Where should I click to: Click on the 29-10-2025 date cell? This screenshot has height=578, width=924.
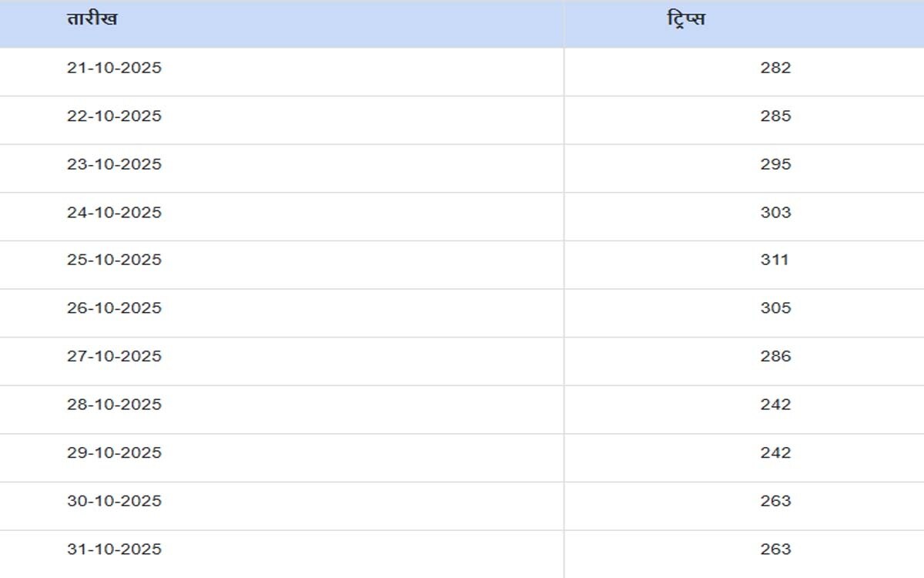click(114, 452)
